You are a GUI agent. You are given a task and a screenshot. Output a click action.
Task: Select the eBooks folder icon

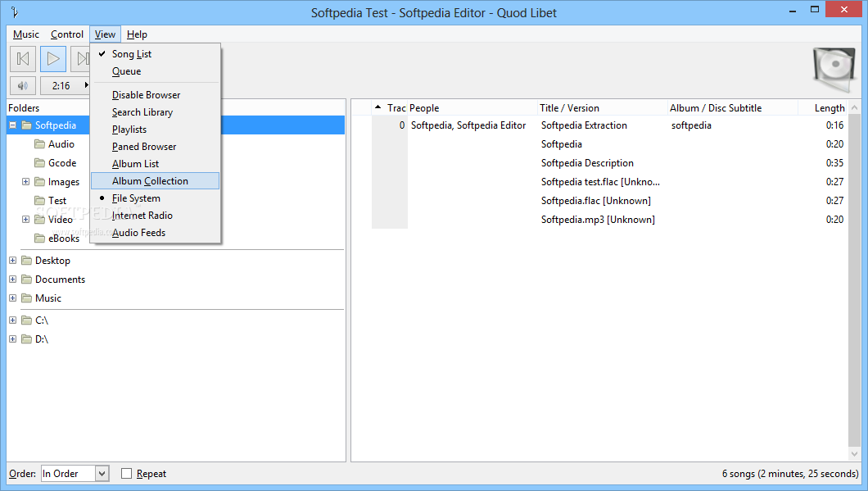pyautogui.click(x=40, y=239)
